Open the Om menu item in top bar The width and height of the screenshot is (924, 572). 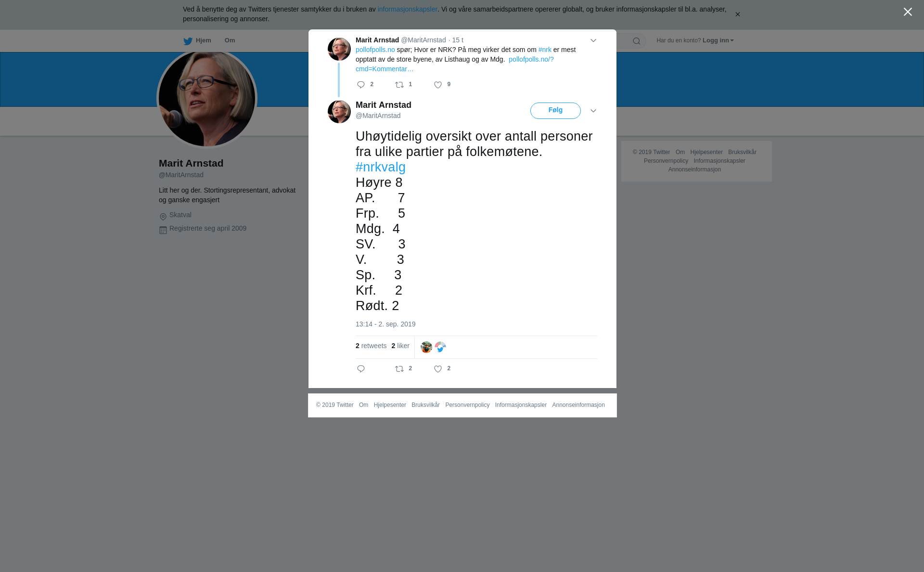point(230,40)
